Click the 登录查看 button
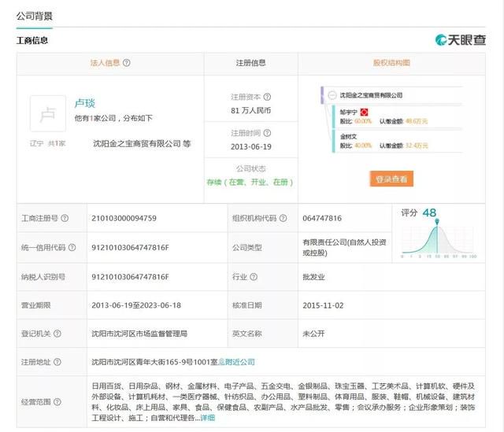Screen dimensions: 504x432 pos(391,179)
